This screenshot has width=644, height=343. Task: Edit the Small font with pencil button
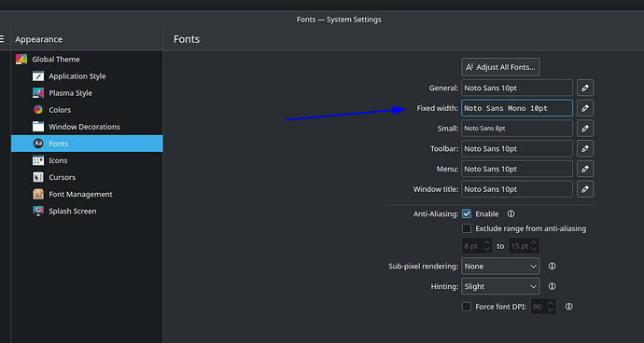tap(585, 129)
